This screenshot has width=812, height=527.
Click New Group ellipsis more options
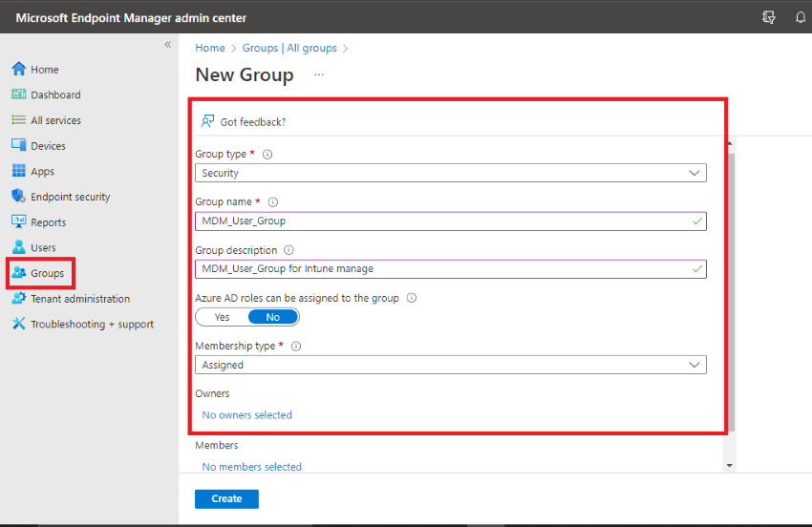point(319,74)
